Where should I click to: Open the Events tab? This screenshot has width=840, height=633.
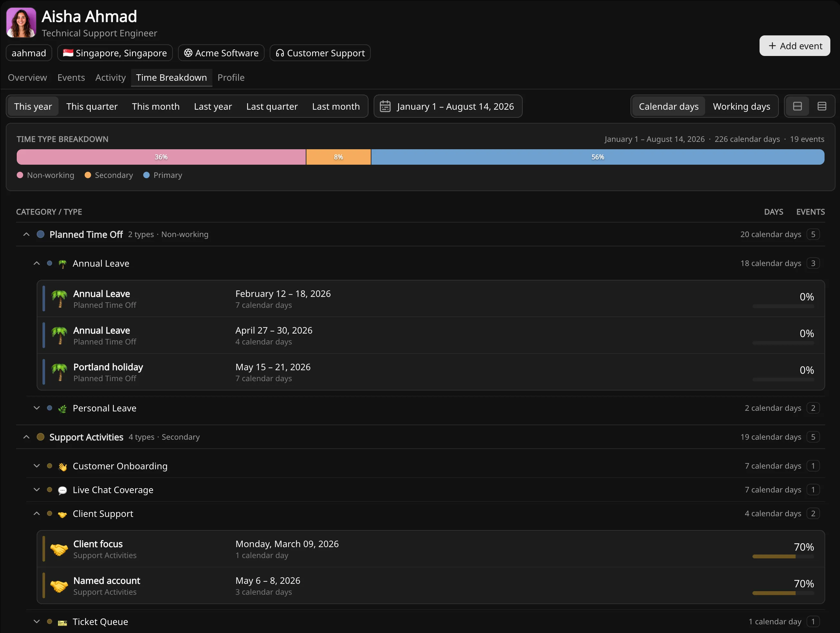(71, 78)
